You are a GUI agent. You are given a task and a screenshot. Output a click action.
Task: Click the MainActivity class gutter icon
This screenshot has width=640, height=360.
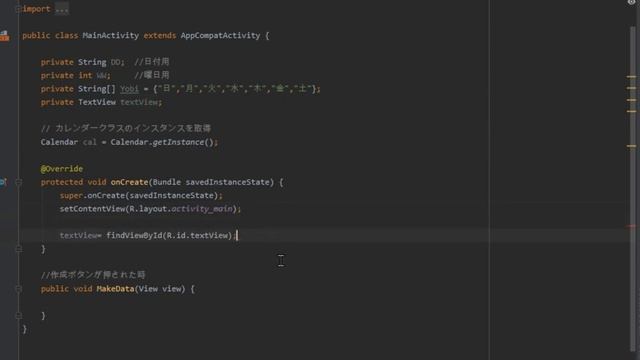click(4, 36)
